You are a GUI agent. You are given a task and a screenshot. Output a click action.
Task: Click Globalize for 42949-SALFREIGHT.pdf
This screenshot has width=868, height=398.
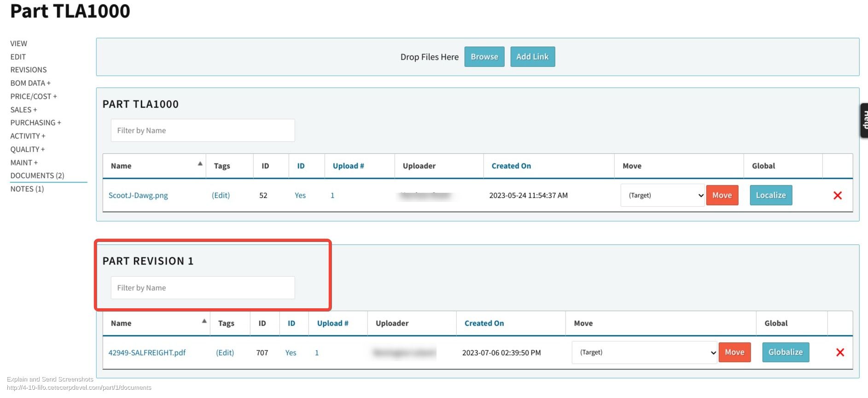[785, 352]
